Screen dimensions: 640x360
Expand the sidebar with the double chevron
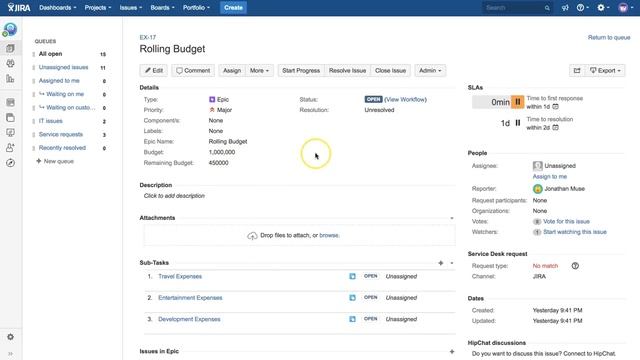tap(10, 353)
